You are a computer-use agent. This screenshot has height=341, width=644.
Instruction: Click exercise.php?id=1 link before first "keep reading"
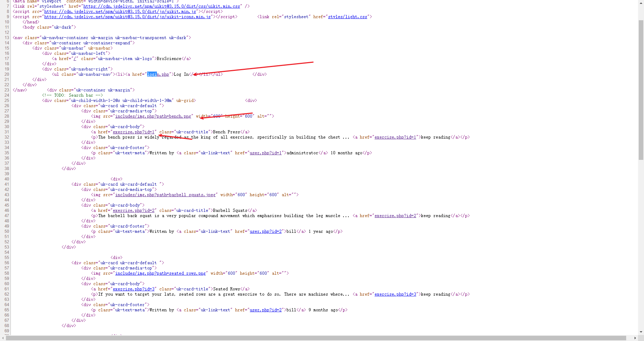[395, 137]
